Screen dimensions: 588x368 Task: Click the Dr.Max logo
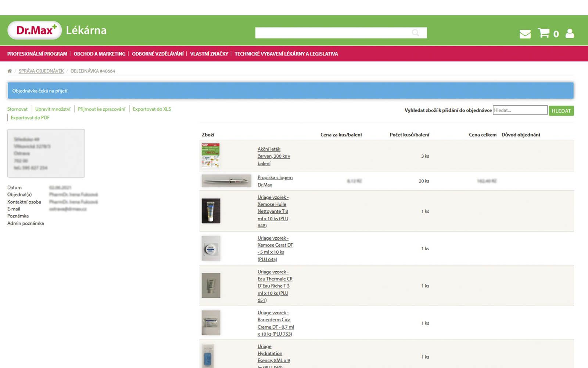pos(35,30)
